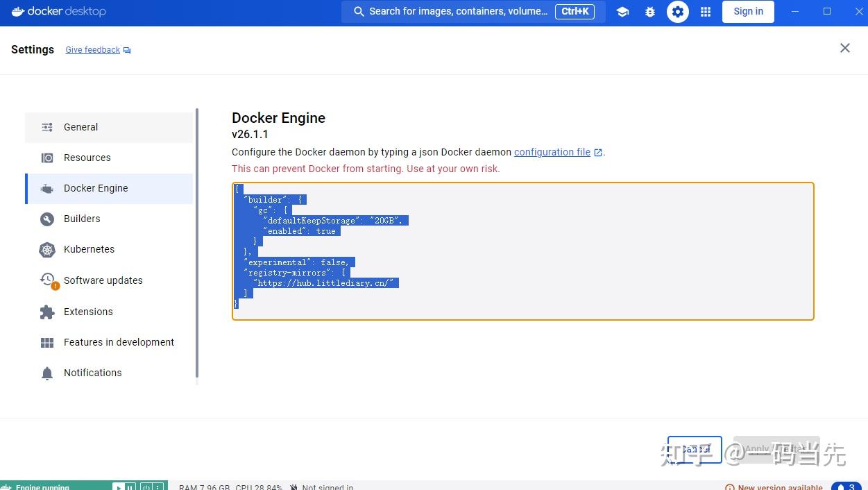Go to the General settings section
The image size is (868, 490).
coord(80,127)
